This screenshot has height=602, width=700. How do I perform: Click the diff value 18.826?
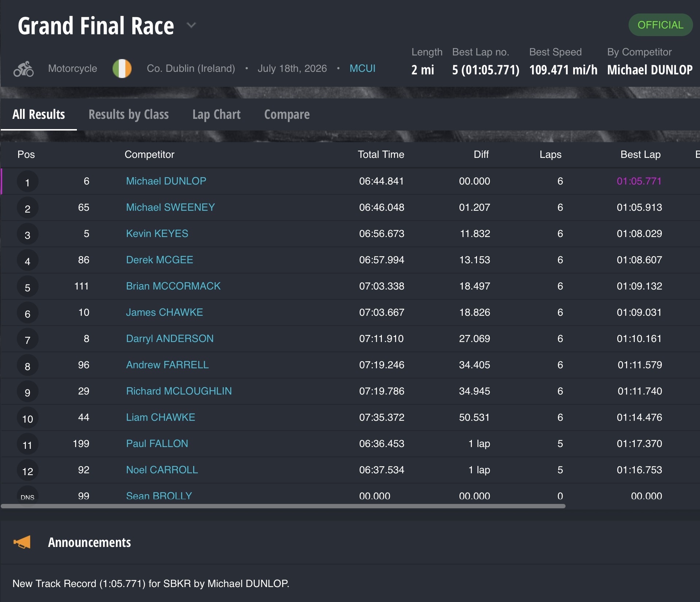[474, 312]
